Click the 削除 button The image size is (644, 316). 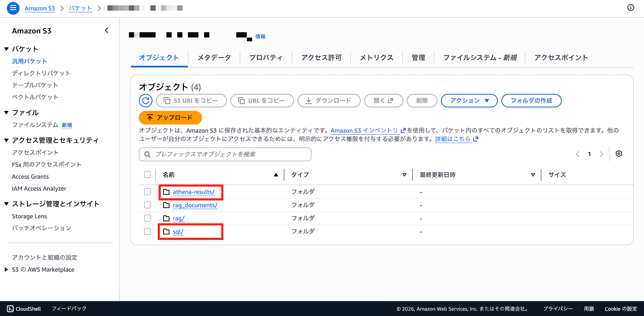click(x=422, y=101)
